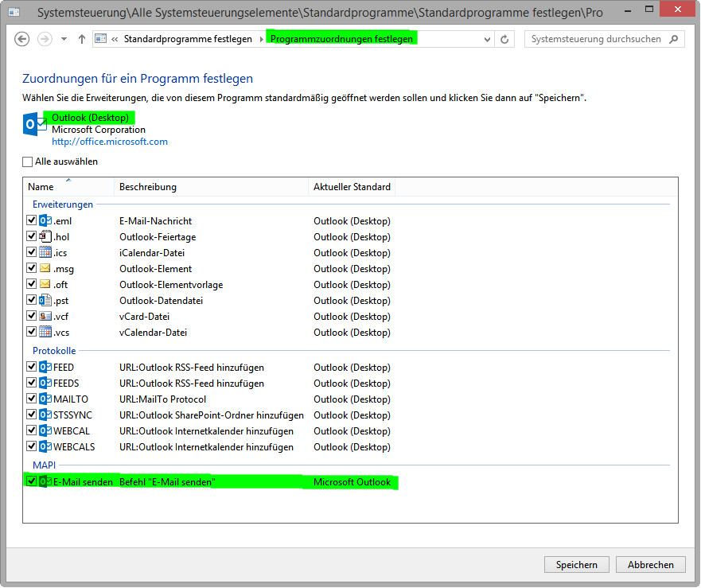Click the STSSYNC Outlook icon

coord(45,415)
